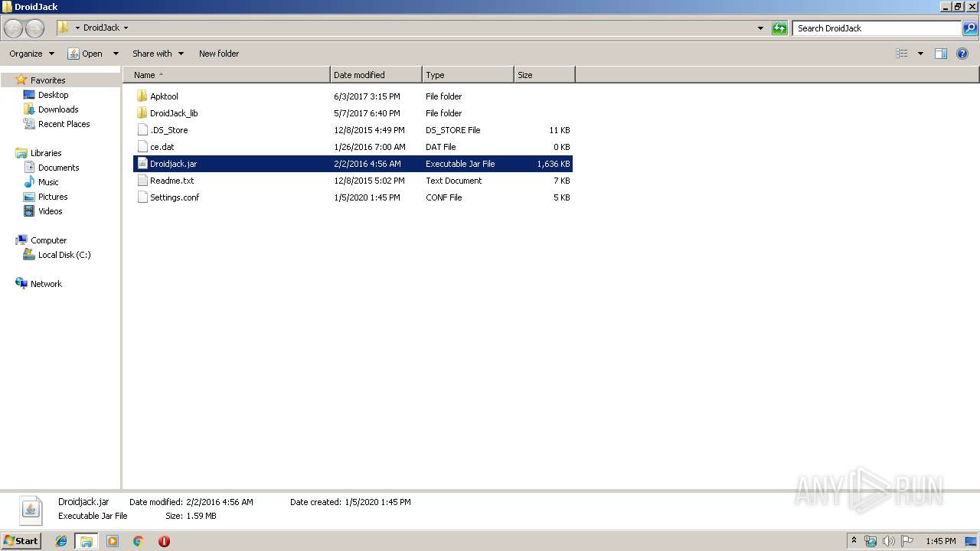
Task: Click the ce.dat file icon
Action: tap(142, 147)
